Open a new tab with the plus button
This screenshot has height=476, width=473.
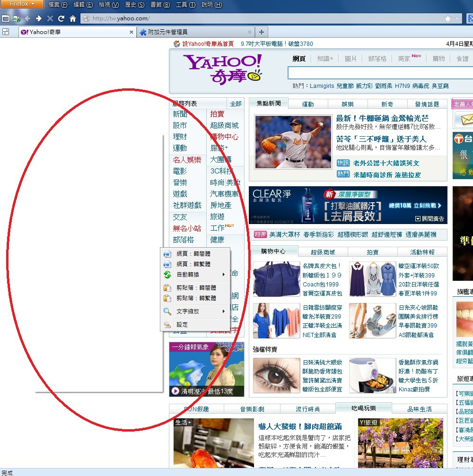262,32
